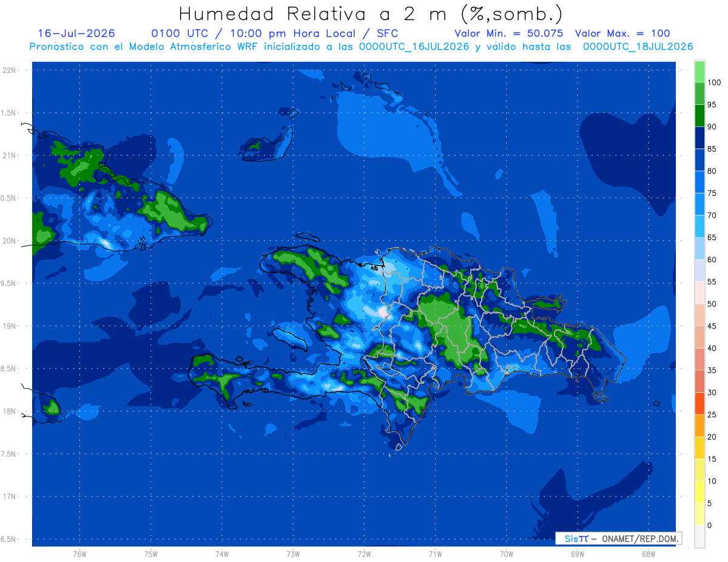Pick the orange 20–25 legend band
The width and height of the screenshot is (728, 562).
[x=699, y=426]
